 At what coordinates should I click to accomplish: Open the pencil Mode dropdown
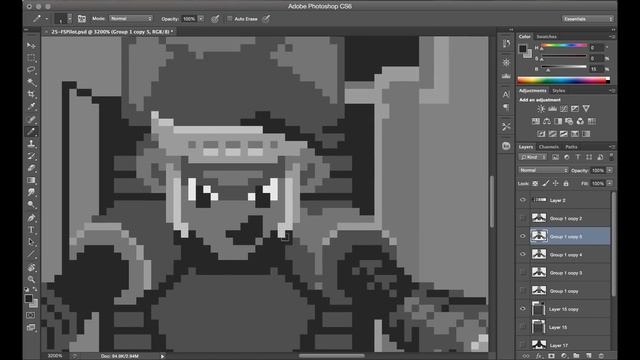tap(131, 19)
